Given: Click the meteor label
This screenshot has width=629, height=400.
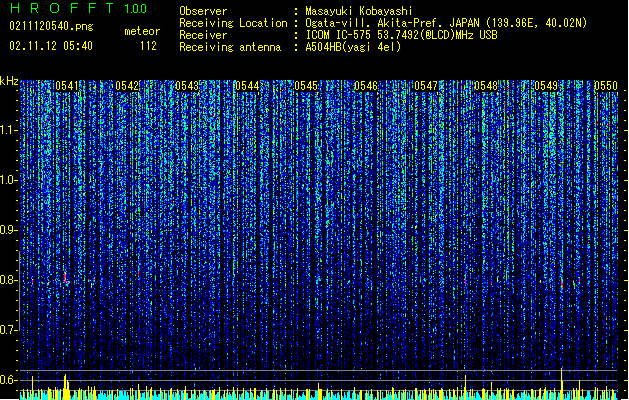Looking at the screenshot, I should [x=142, y=31].
